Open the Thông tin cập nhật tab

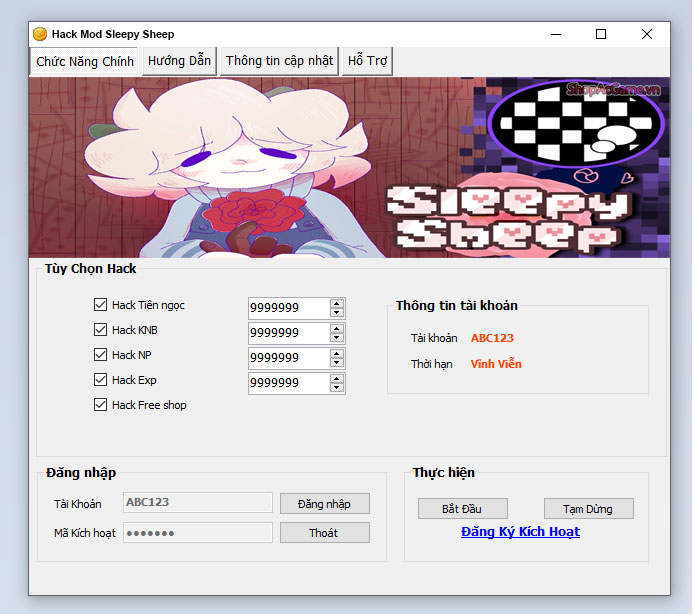point(279,61)
